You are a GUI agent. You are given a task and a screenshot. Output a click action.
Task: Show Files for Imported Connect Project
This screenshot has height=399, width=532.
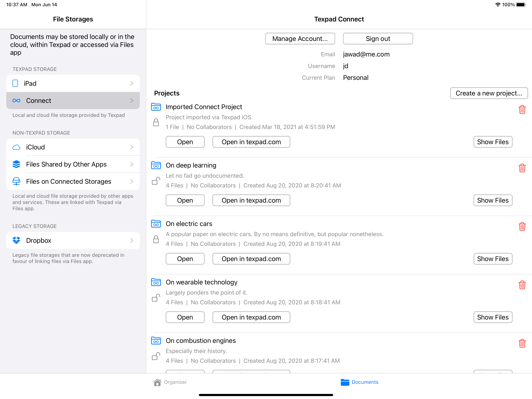click(x=493, y=142)
